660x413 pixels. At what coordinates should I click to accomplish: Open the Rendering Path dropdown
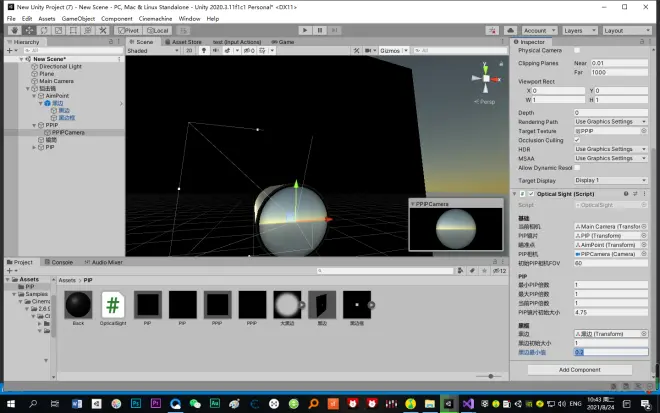[x=611, y=122]
